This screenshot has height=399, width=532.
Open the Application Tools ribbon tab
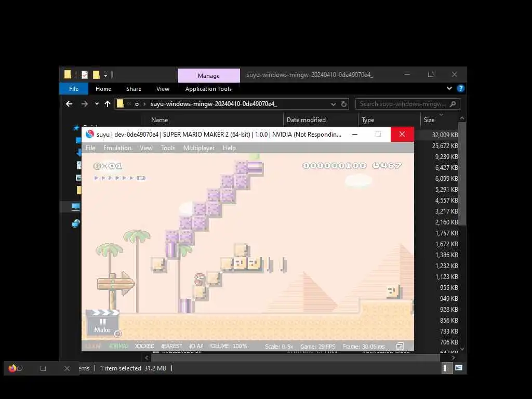(x=208, y=89)
